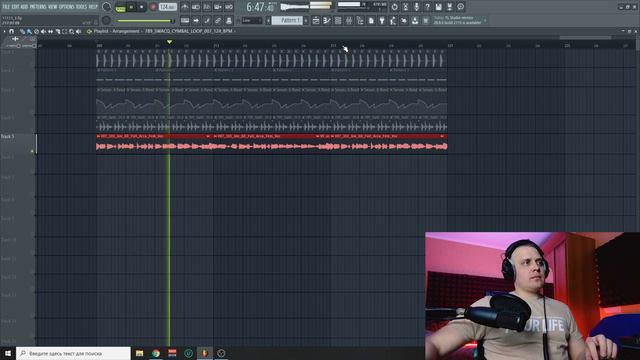Open the HELP menu
This screenshot has width=640, height=360.
[93, 7]
